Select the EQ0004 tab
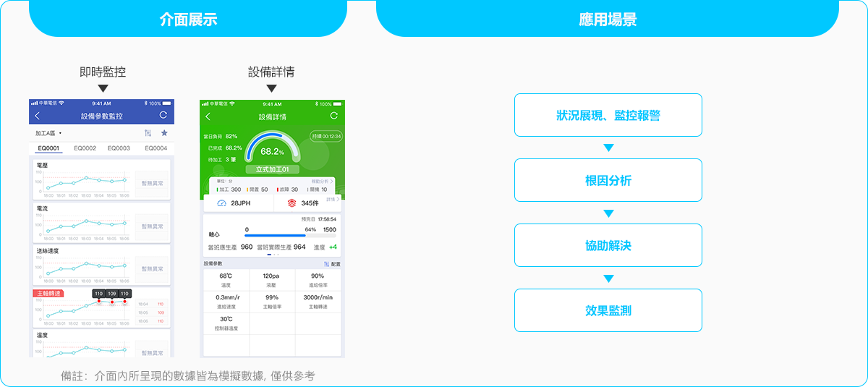The image size is (868, 387). 155,148
